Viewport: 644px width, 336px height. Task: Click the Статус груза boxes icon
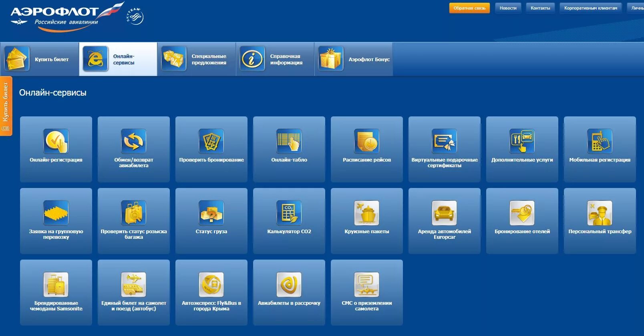pyautogui.click(x=211, y=213)
